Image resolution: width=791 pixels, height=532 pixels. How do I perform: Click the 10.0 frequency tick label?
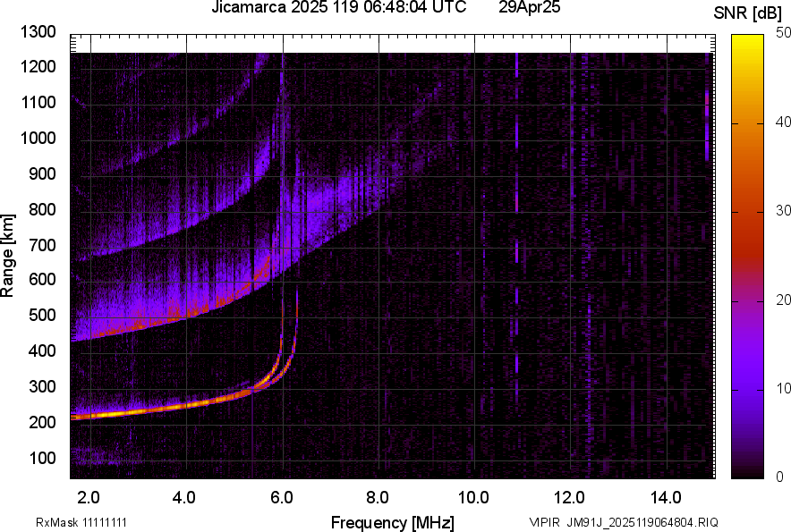point(473,497)
